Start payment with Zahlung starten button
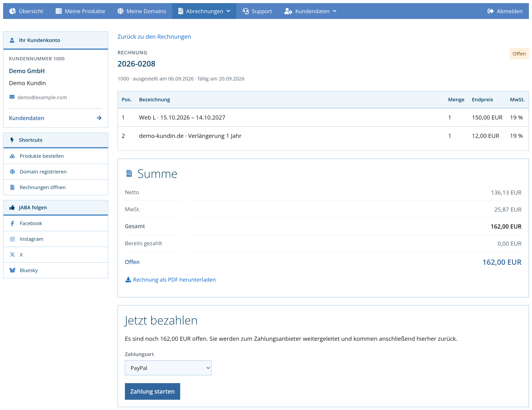 coord(153,391)
